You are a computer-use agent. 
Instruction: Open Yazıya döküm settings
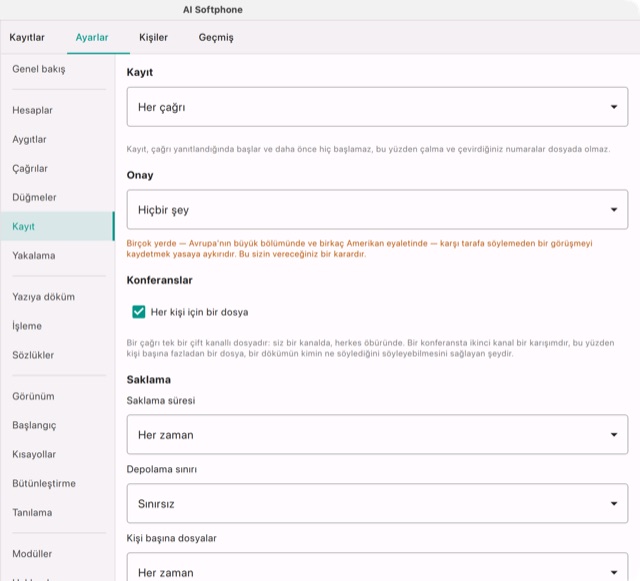point(57,297)
